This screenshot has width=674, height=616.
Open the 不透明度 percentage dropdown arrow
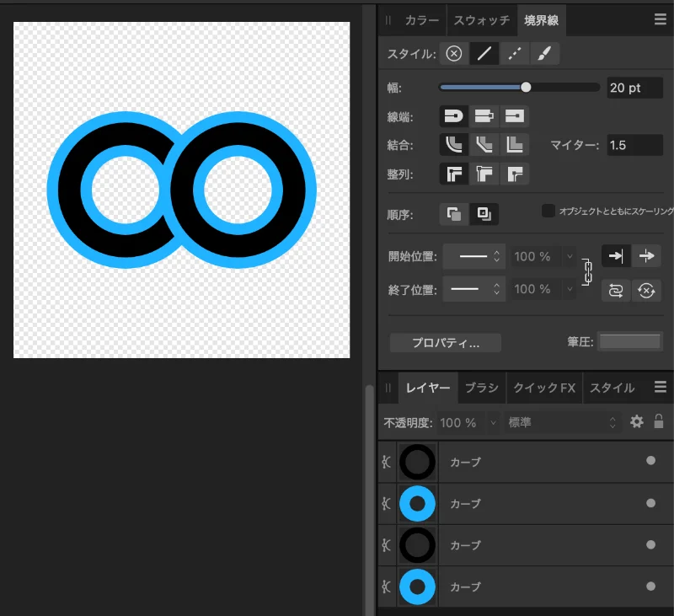click(494, 423)
